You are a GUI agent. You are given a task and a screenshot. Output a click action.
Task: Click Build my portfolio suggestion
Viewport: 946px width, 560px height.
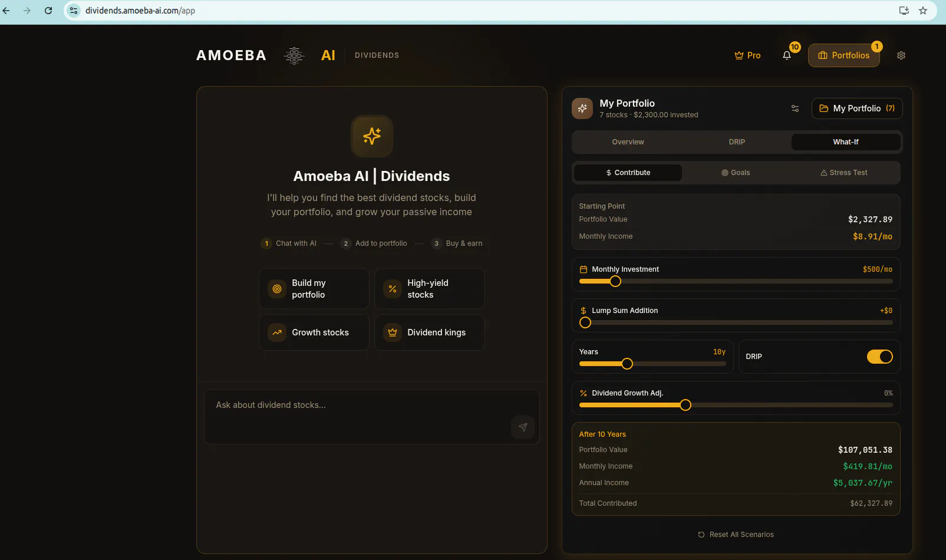click(x=314, y=289)
